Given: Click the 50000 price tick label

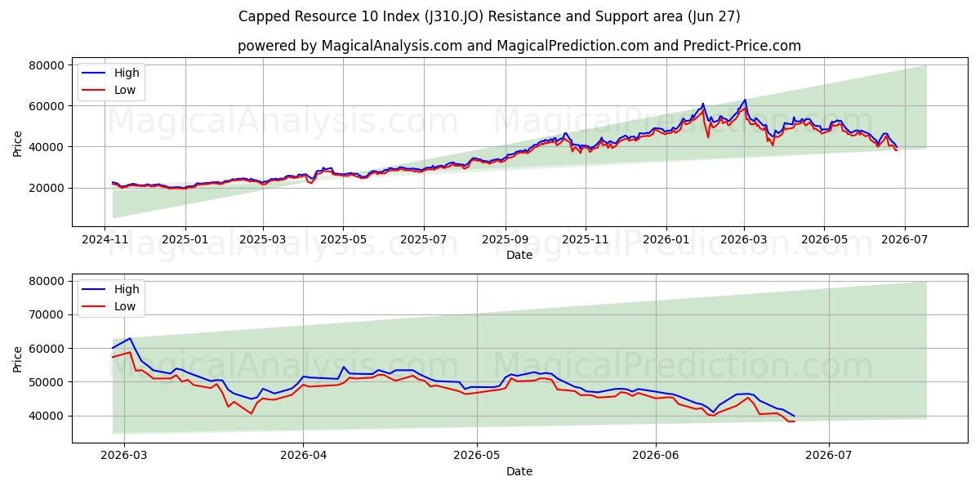Looking at the screenshot, I should (48, 382).
